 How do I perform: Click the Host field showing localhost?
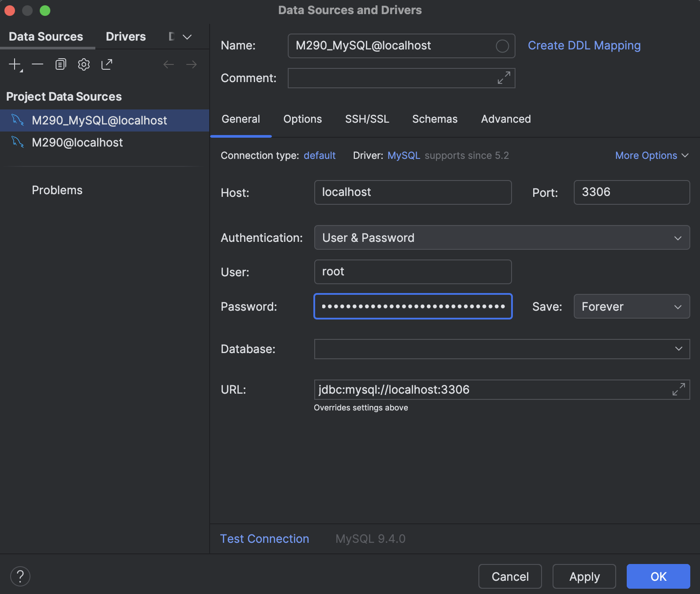pyautogui.click(x=413, y=192)
